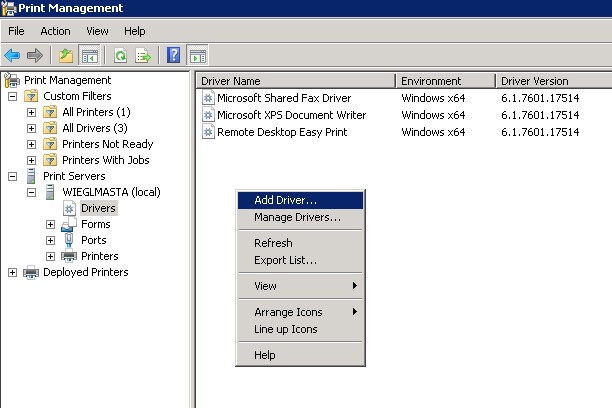Open the File menu

(x=16, y=31)
